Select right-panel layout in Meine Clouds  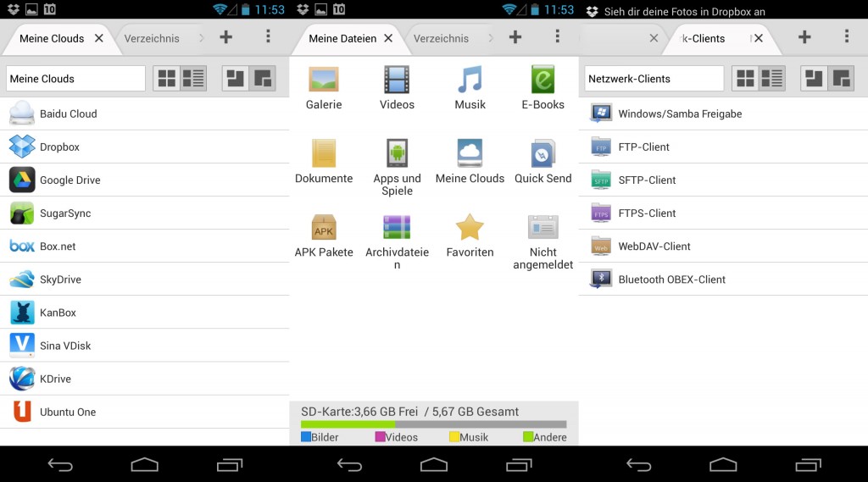263,79
